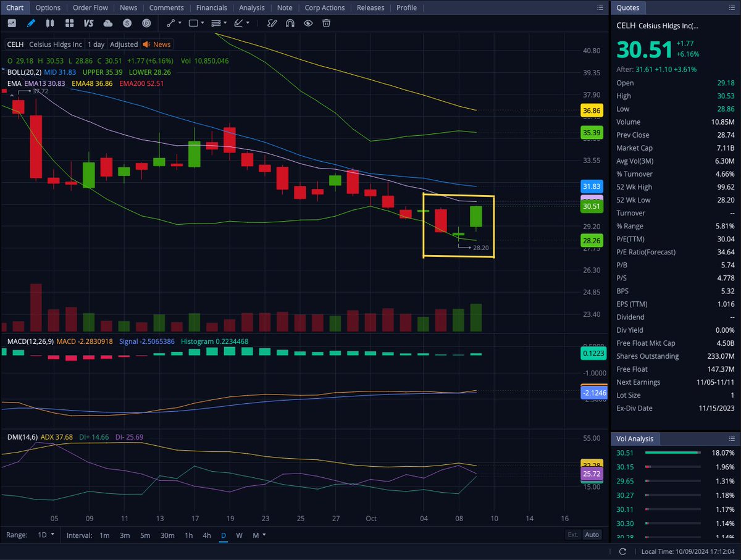
Task: Click the drawing settings brush icon
Action: (272, 23)
